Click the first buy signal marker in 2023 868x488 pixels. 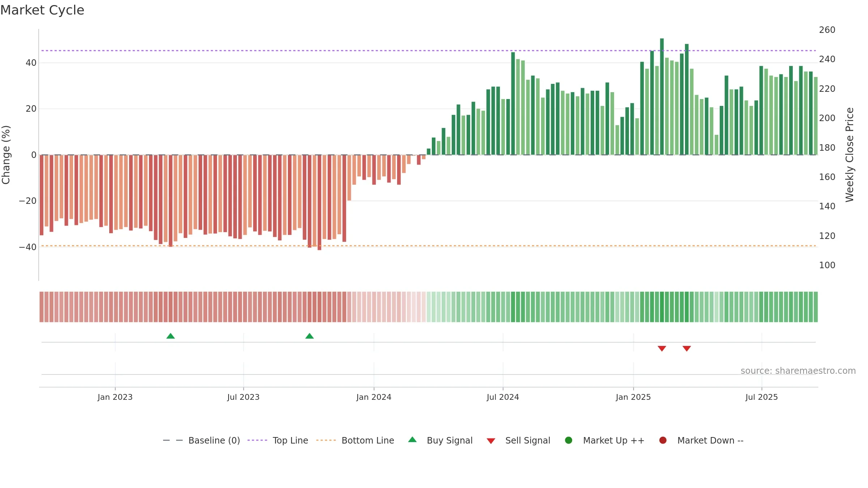point(171,336)
